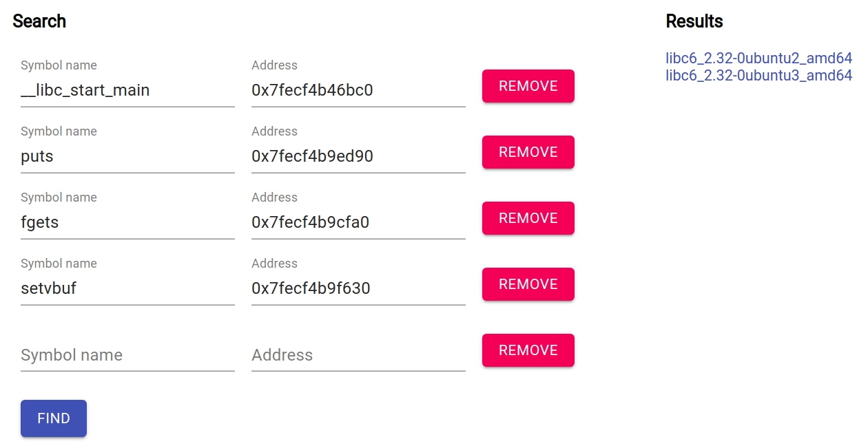
Task: Select the empty Address field
Action: [x=358, y=354]
